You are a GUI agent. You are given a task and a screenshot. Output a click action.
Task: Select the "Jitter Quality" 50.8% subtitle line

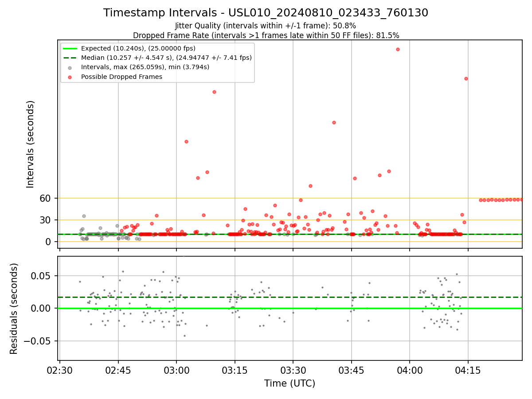(x=266, y=26)
